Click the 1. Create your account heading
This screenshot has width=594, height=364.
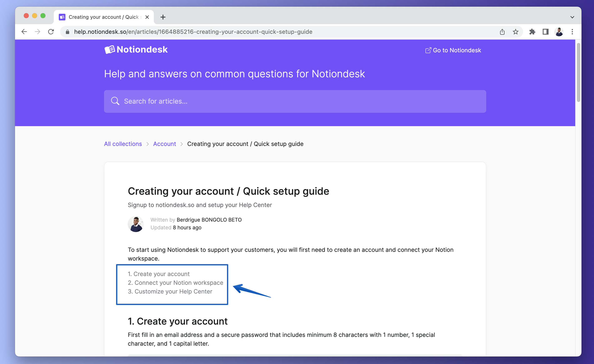click(178, 321)
